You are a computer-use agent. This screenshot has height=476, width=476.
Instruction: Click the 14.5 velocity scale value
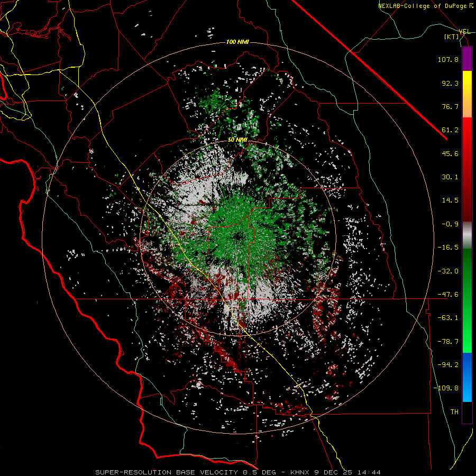(450, 200)
